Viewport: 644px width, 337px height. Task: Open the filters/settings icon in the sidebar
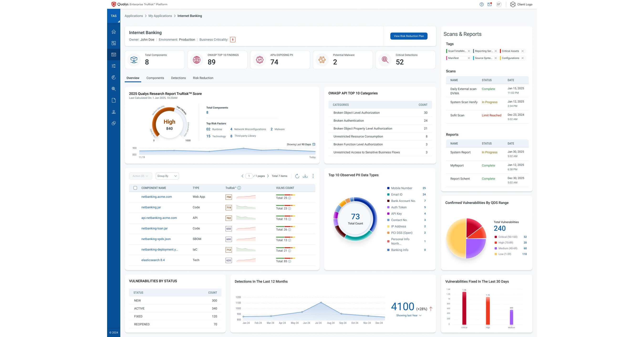coord(114,66)
